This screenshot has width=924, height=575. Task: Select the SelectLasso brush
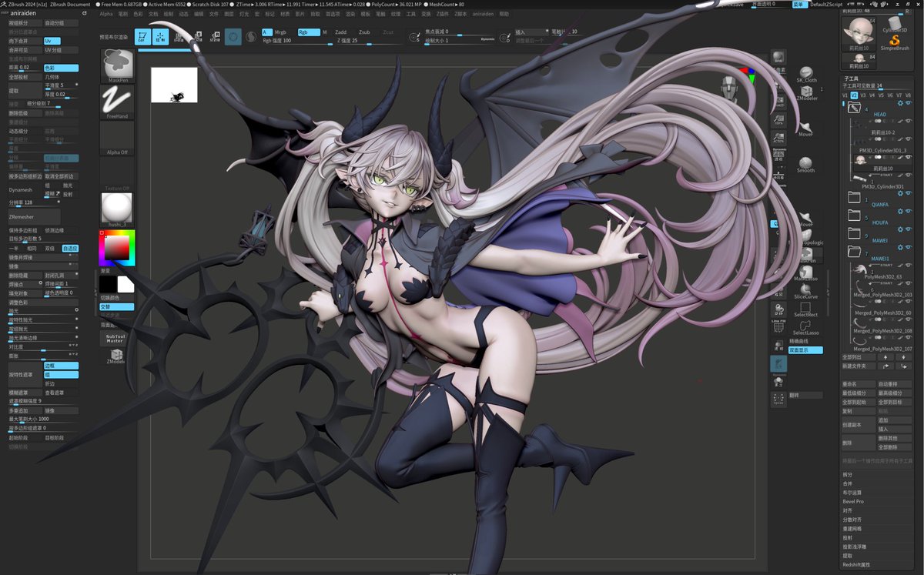805,327
